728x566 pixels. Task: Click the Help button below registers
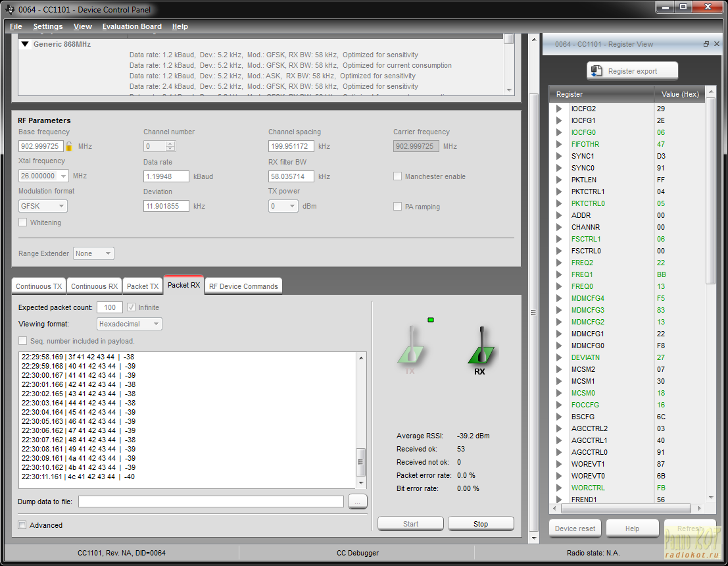pos(632,528)
